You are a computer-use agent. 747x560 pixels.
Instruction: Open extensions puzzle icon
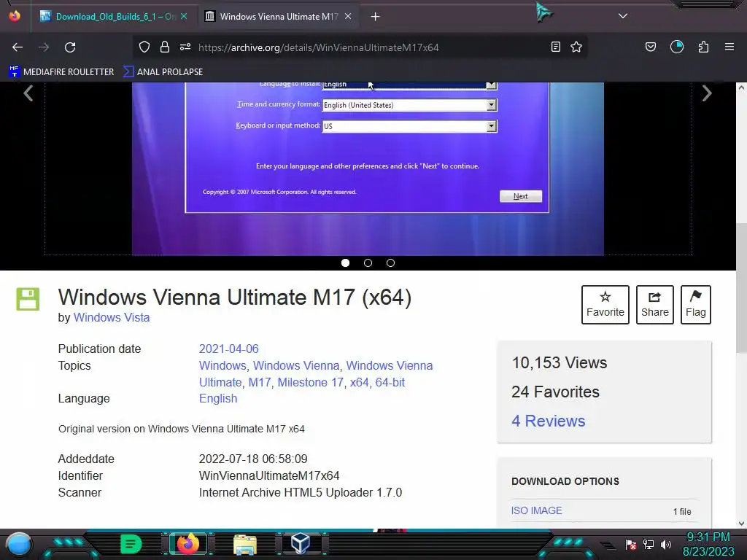[x=703, y=47]
